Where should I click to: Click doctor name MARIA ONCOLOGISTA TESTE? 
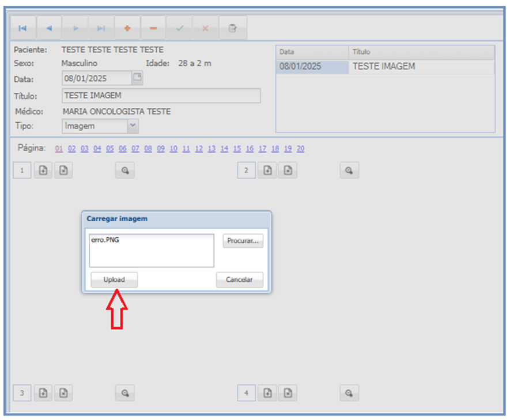click(x=116, y=112)
